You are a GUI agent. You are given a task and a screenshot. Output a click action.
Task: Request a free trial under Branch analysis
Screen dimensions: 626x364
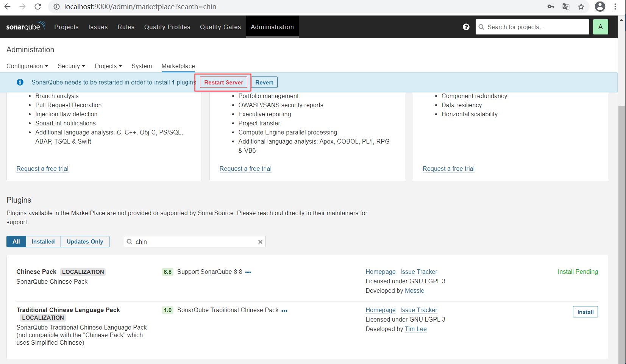[x=42, y=169]
